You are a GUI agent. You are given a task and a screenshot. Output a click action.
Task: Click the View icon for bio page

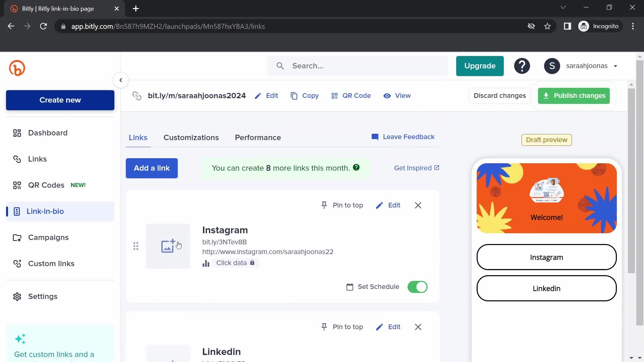[386, 96]
